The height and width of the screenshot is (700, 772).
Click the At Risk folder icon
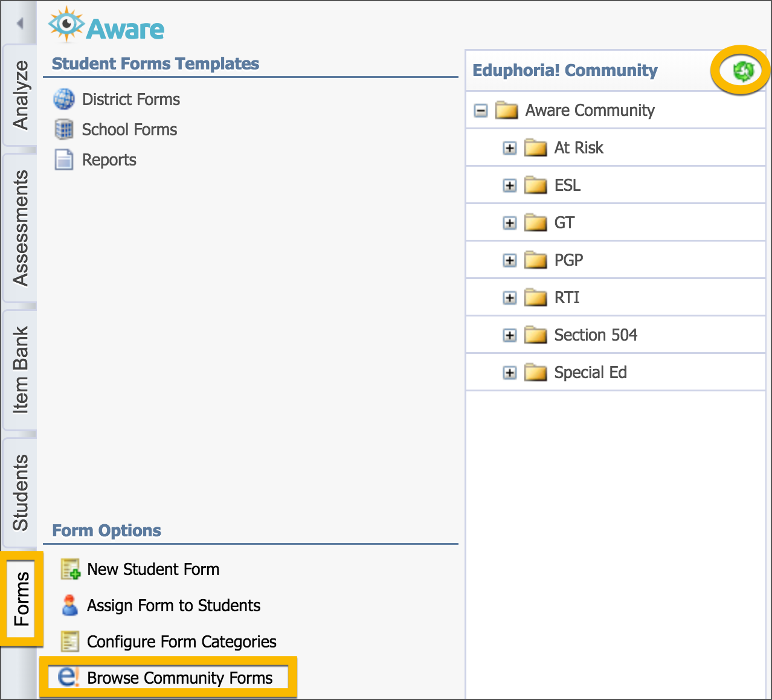click(x=536, y=148)
